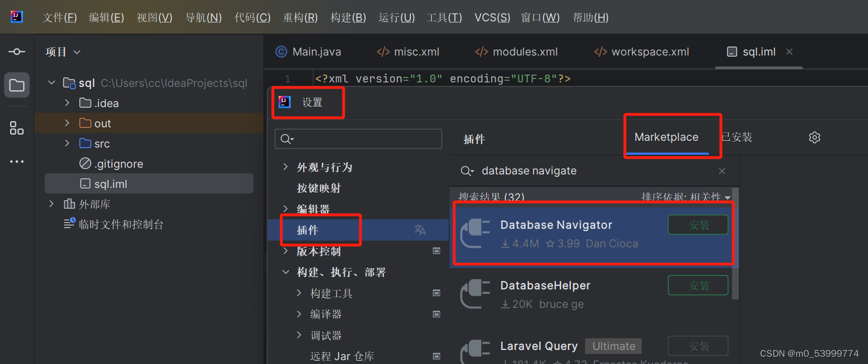868x364 pixels.
Task: Click the translate icon on 插件 row
Action: click(x=420, y=229)
